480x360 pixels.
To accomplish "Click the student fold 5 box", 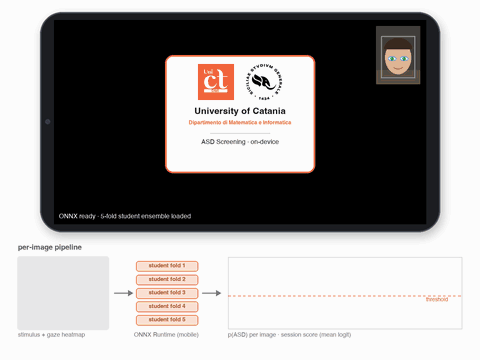I will click(167, 320).
